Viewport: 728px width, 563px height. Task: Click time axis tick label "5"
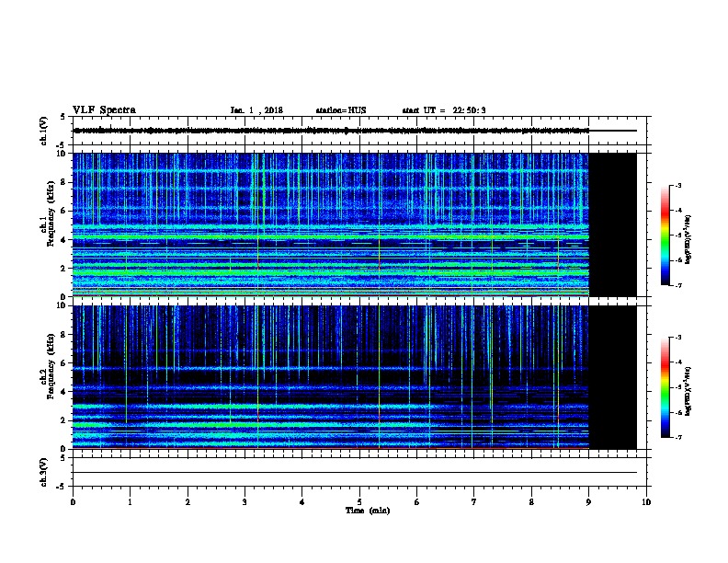(359, 502)
